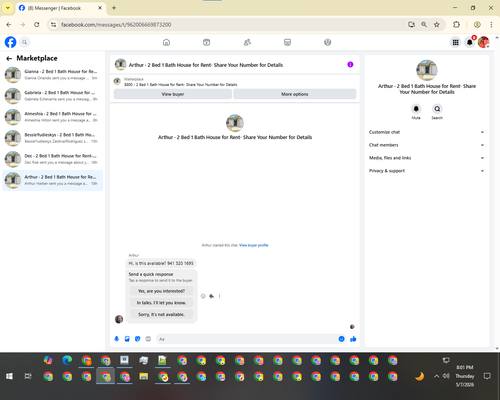Open the account profile picture menu

[x=483, y=42]
